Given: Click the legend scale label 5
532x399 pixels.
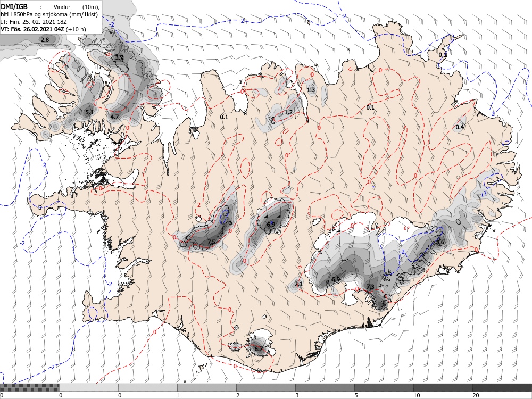Looking at the screenshot, I should (356, 395).
